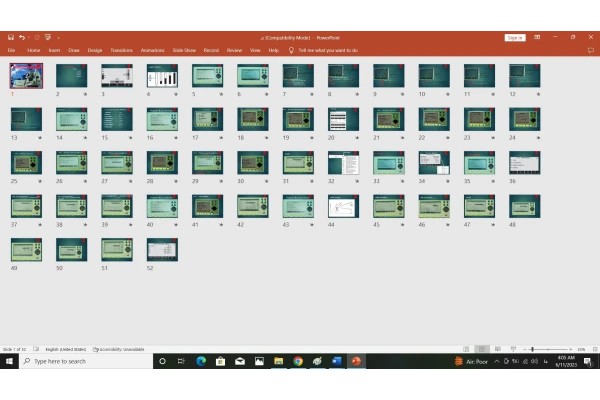Image resolution: width=600 pixels, height=400 pixels.
Task: Open Task View icon in taskbar
Action: coord(181,361)
